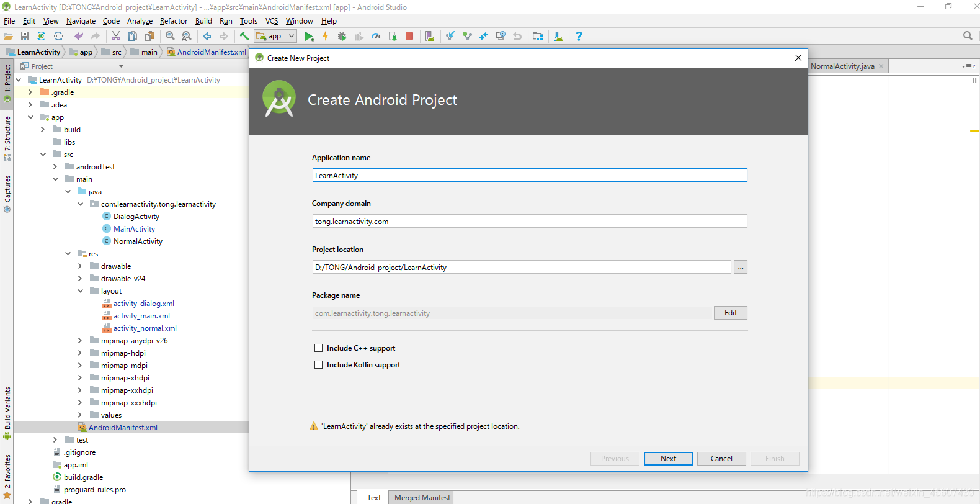Click the Sync project toolbar icon
Viewport: 980px width, 504px height.
[41, 37]
